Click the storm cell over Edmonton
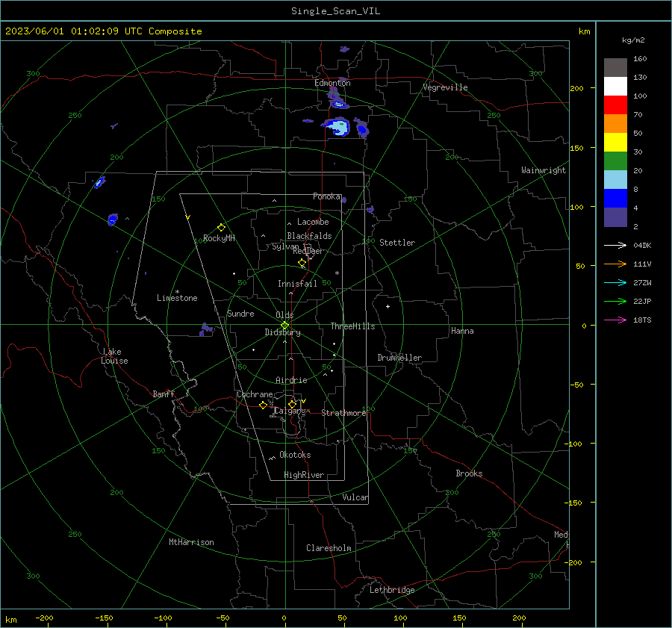The image size is (672, 628). [337, 99]
